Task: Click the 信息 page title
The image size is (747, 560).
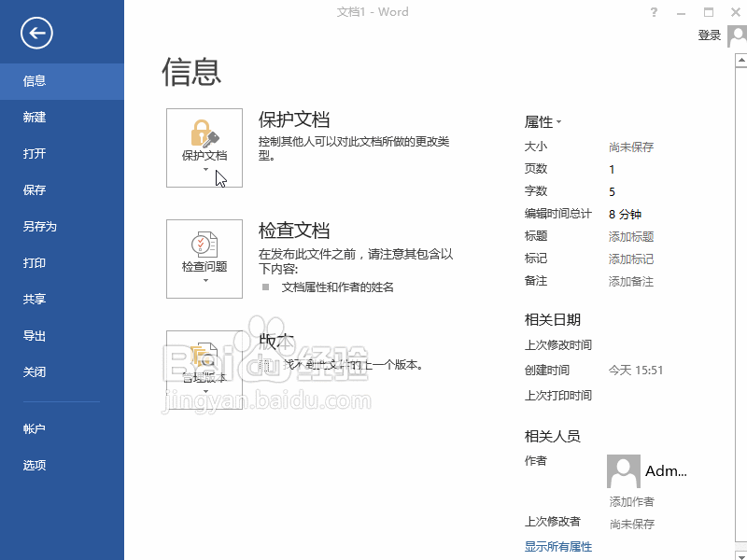Action: pyautogui.click(x=191, y=73)
